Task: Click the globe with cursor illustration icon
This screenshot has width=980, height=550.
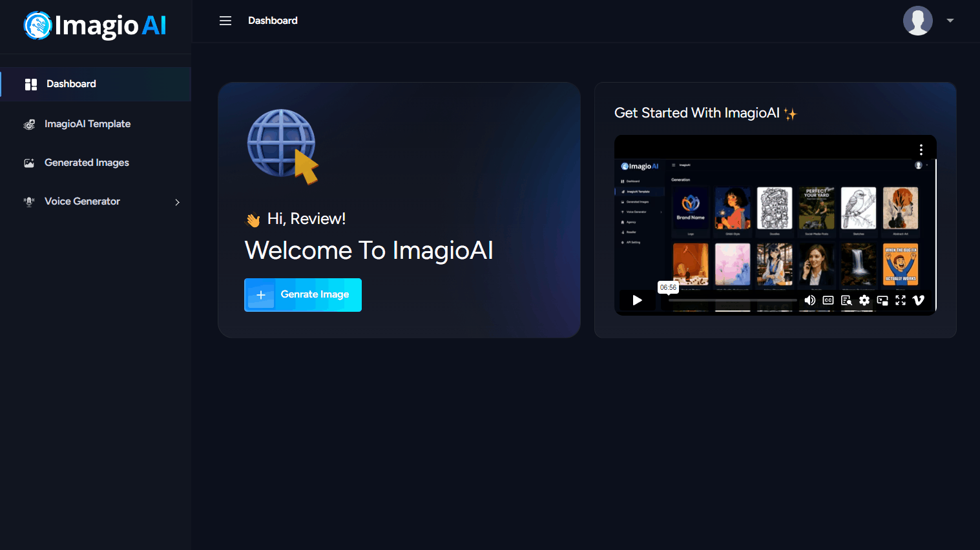Action: (284, 147)
